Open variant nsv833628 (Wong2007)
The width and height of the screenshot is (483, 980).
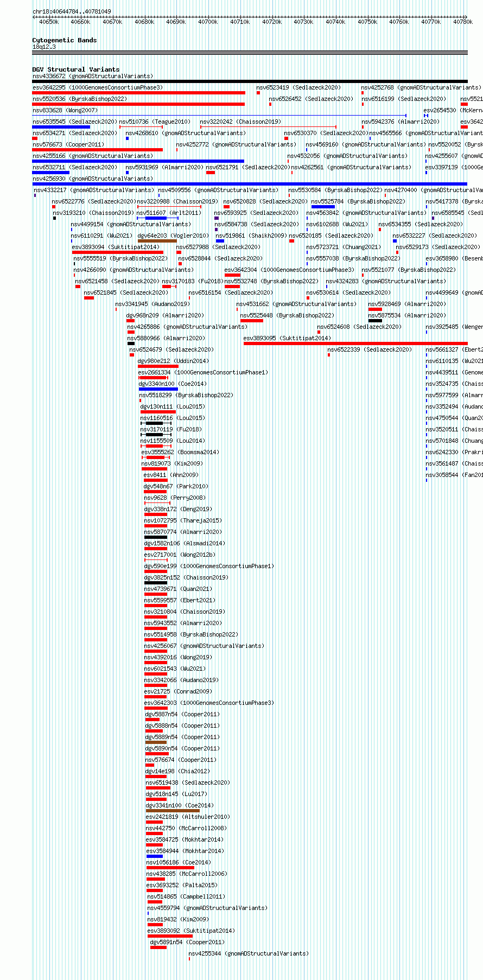pos(65,110)
